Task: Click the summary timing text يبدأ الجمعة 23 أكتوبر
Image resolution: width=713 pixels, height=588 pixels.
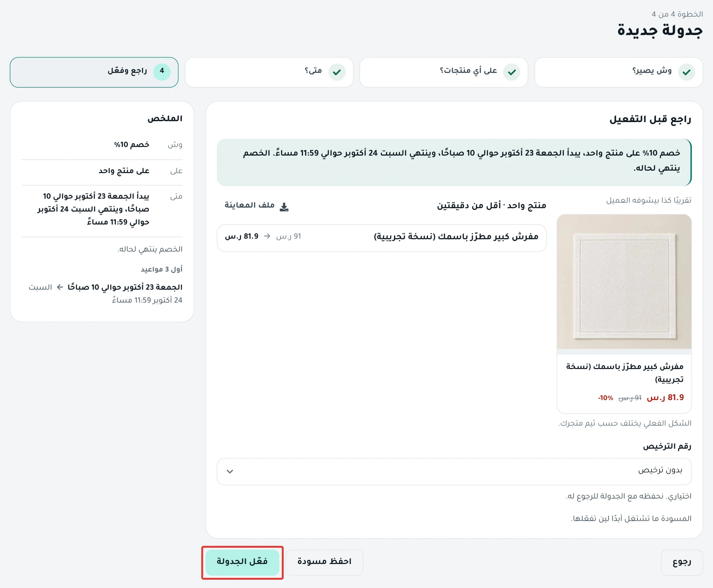Action: pos(93,209)
